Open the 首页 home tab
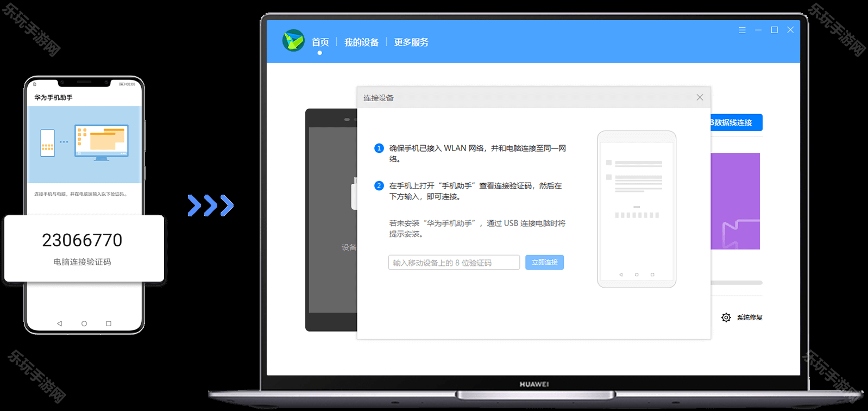The image size is (868, 411). coord(320,42)
